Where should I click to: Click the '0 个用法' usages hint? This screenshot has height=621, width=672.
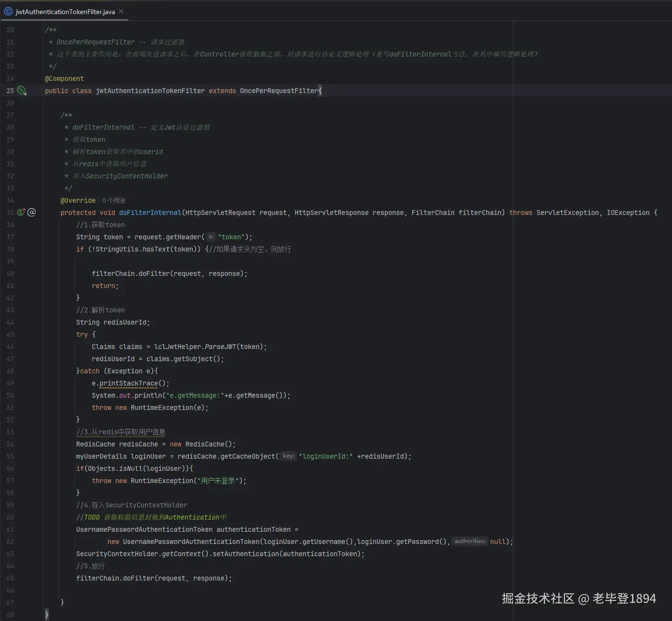click(114, 200)
